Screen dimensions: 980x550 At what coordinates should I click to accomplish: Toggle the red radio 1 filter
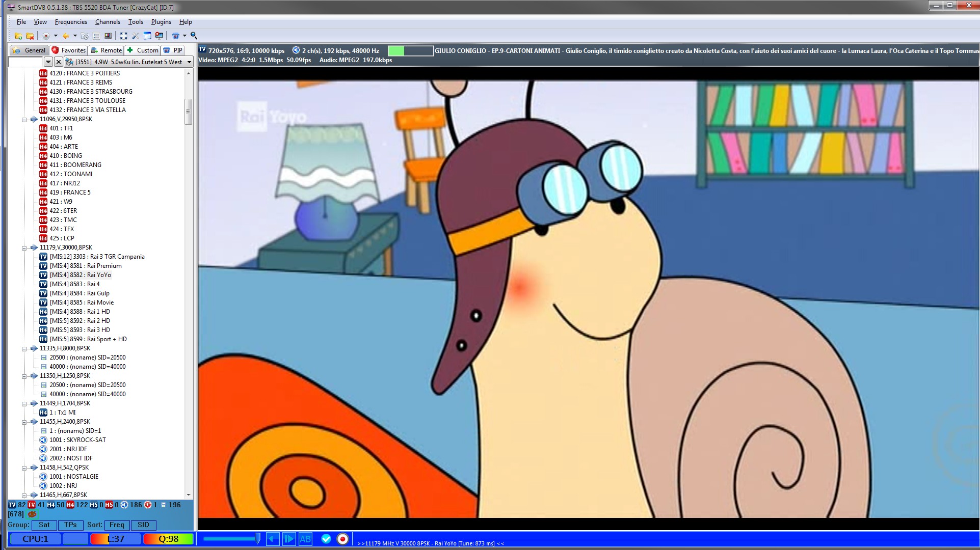(148, 505)
